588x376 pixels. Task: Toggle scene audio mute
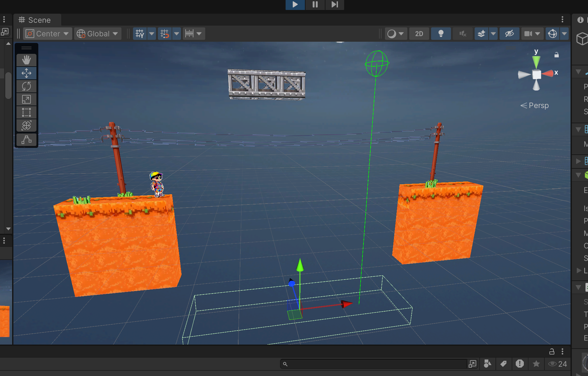[x=462, y=34]
